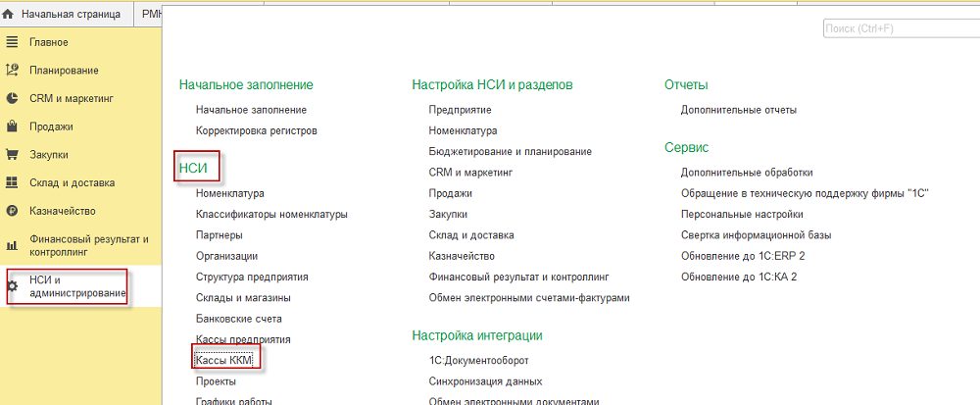Open Номенклатура under НСИ
The height and width of the screenshot is (405, 980).
[229, 194]
